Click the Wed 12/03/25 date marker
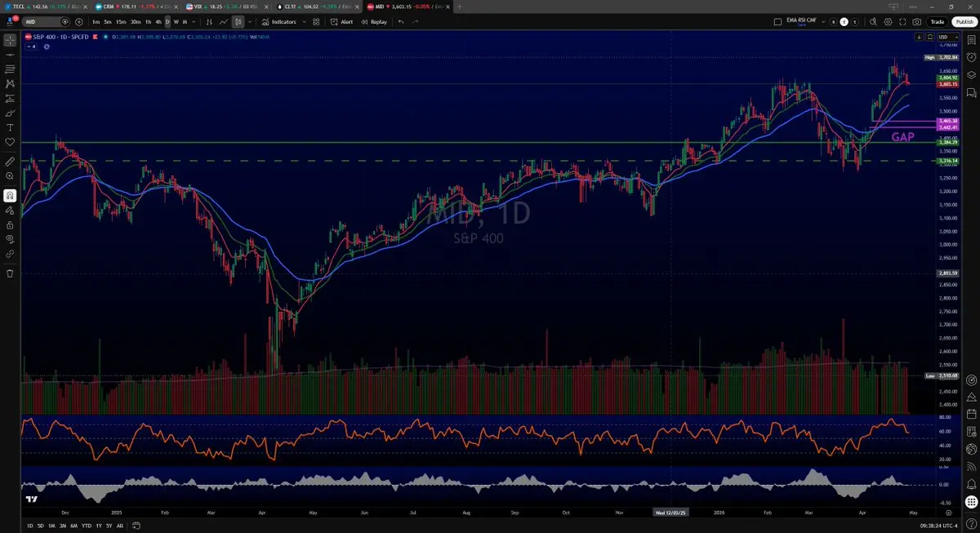Image resolution: width=980 pixels, height=533 pixels. [x=672, y=513]
